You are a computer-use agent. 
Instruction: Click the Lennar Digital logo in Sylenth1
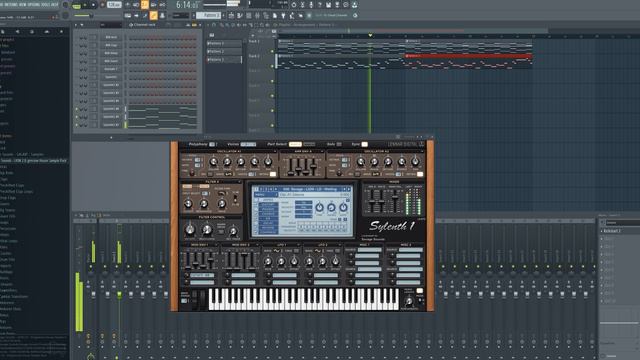click(x=405, y=144)
